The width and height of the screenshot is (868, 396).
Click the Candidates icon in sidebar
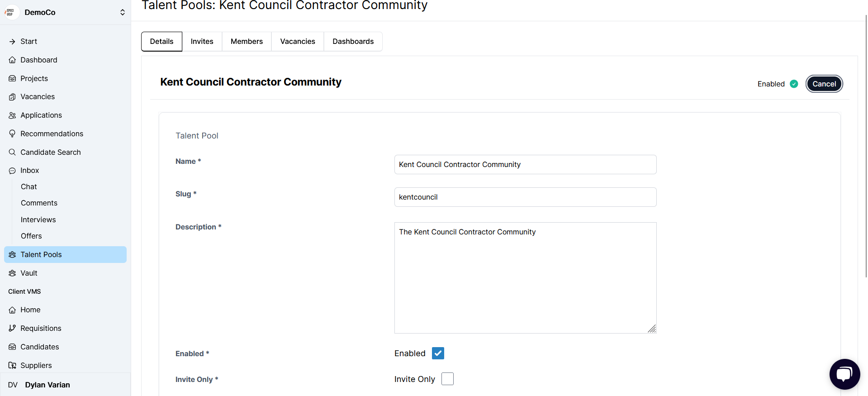click(12, 347)
